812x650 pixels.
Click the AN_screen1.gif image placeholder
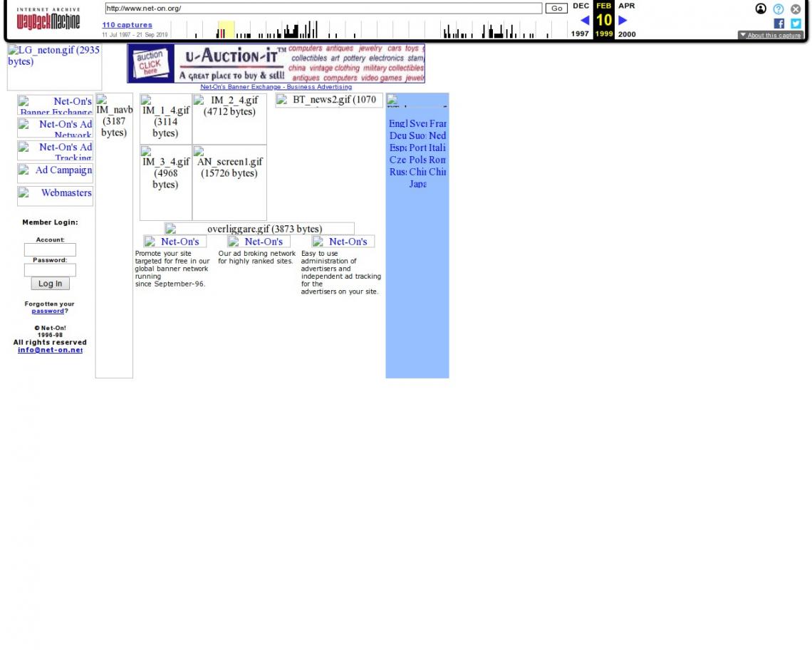(229, 182)
